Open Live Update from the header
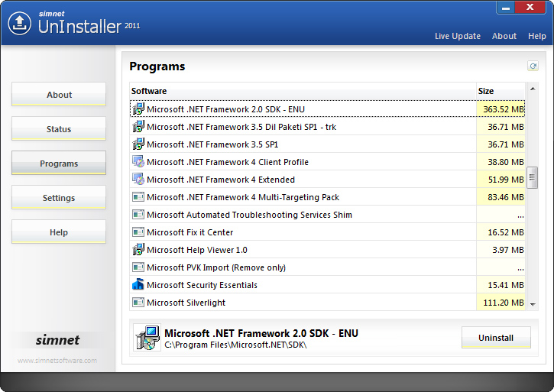The image size is (554, 392). point(458,36)
